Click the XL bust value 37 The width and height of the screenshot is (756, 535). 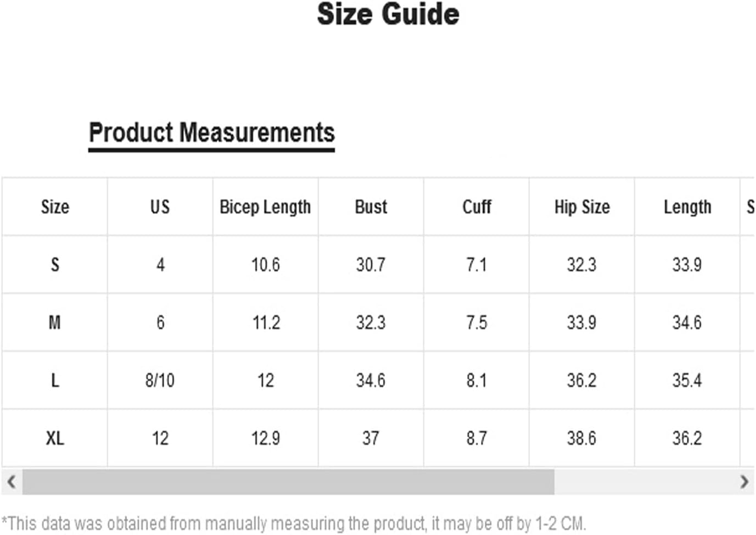point(371,438)
